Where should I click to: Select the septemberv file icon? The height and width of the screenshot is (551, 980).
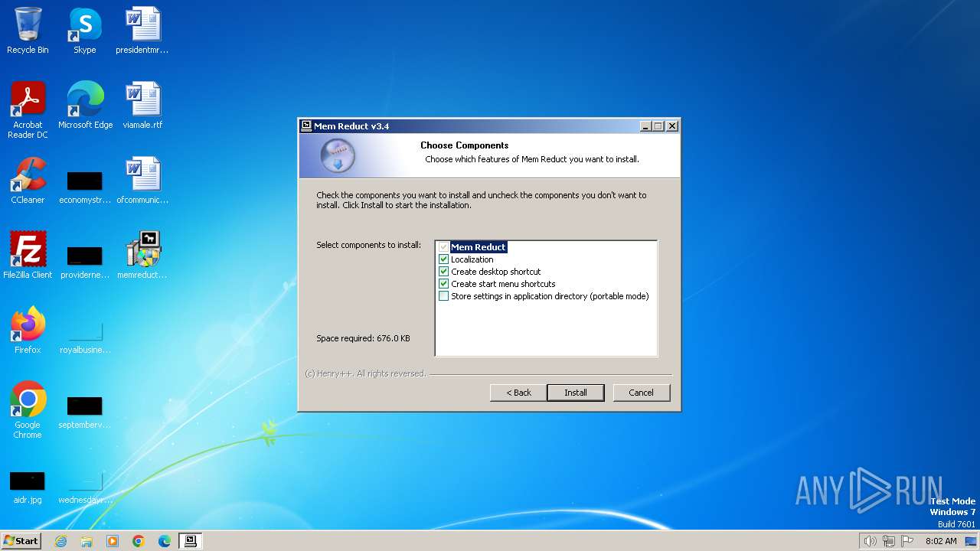coord(85,410)
